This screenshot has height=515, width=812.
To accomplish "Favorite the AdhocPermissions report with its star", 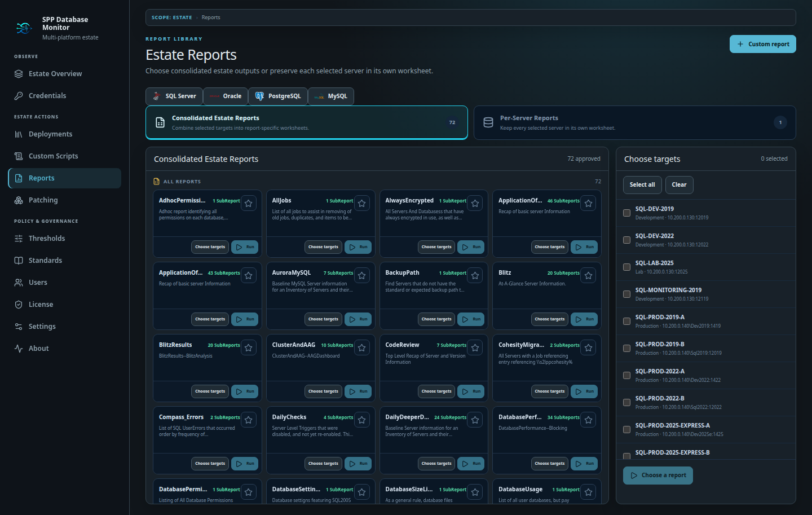I will pos(249,203).
